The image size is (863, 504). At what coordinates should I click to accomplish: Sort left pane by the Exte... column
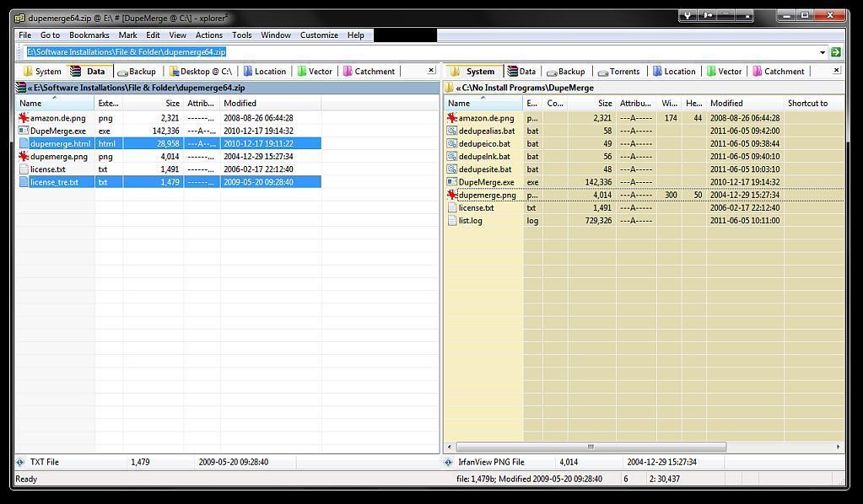(109, 104)
